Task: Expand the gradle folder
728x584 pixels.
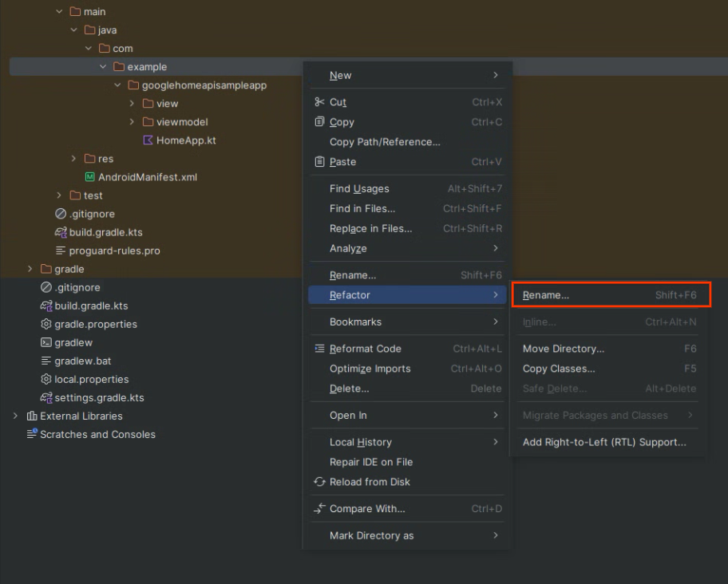Action: point(30,269)
